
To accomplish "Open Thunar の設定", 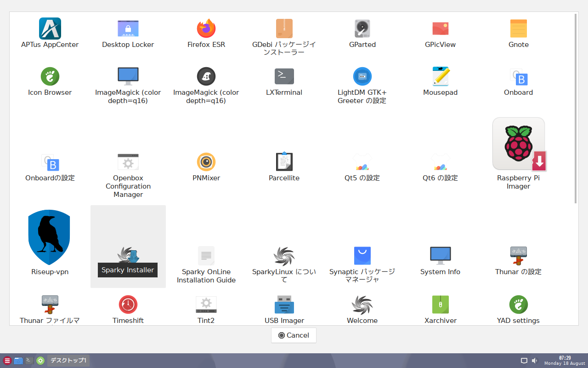I will click(x=519, y=260).
